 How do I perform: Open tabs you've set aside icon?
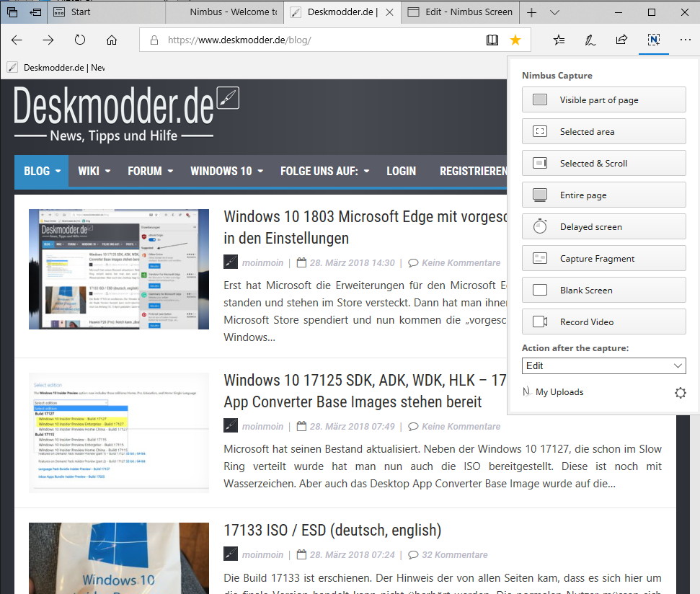pos(12,12)
